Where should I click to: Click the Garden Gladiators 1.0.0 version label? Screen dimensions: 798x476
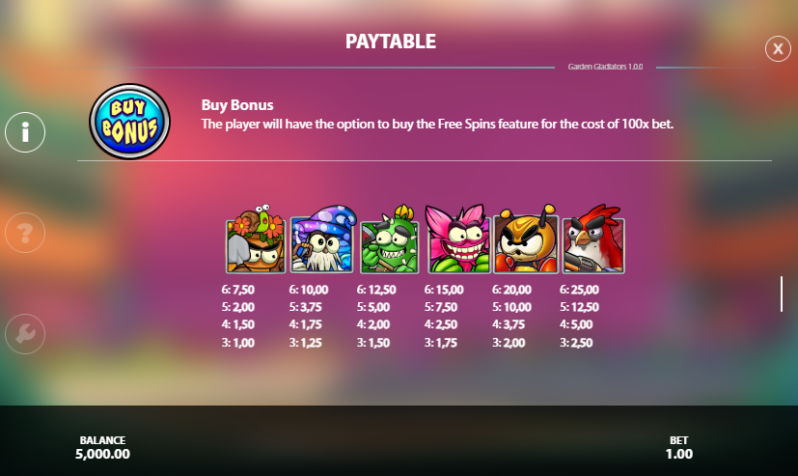[605, 67]
